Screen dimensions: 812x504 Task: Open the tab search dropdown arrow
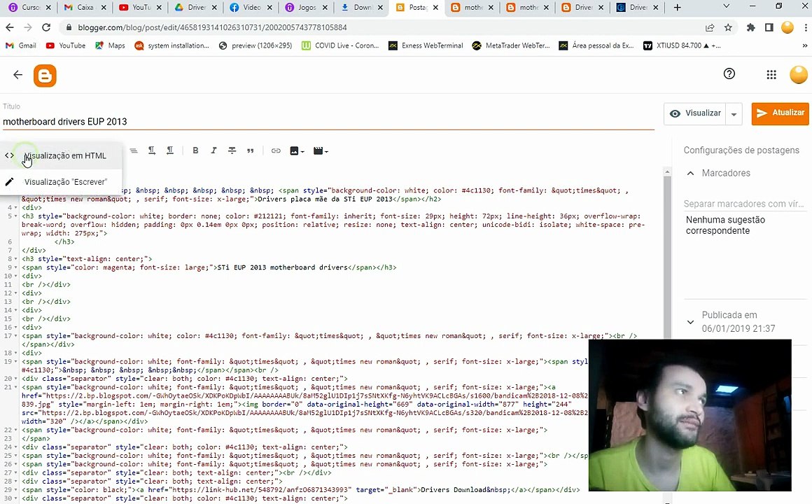(726, 7)
